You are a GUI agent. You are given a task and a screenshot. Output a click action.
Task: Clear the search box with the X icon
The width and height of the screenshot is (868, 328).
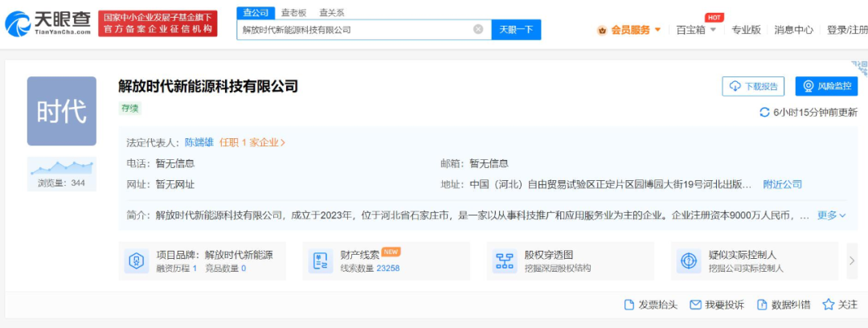477,30
